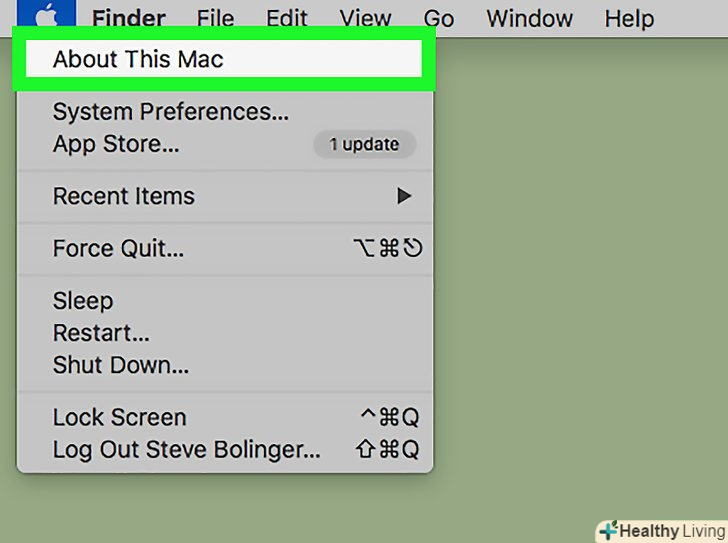Click the 1 update badge
Image resolution: width=728 pixels, height=543 pixels.
pyautogui.click(x=364, y=144)
